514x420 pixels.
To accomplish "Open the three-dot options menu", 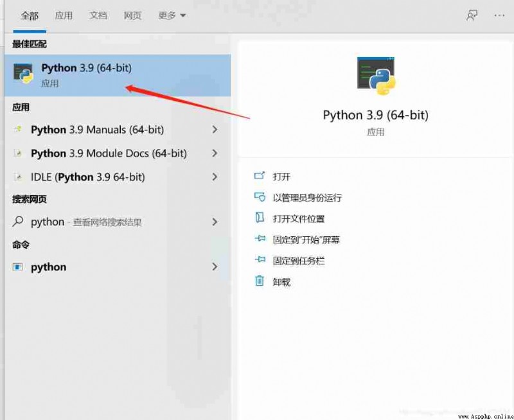I will click(499, 15).
